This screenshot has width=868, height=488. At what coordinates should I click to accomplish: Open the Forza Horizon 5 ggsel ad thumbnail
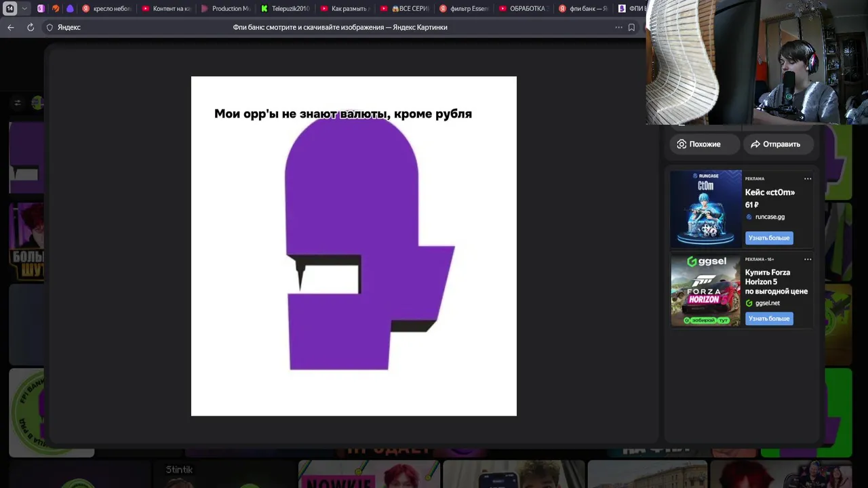click(x=706, y=290)
